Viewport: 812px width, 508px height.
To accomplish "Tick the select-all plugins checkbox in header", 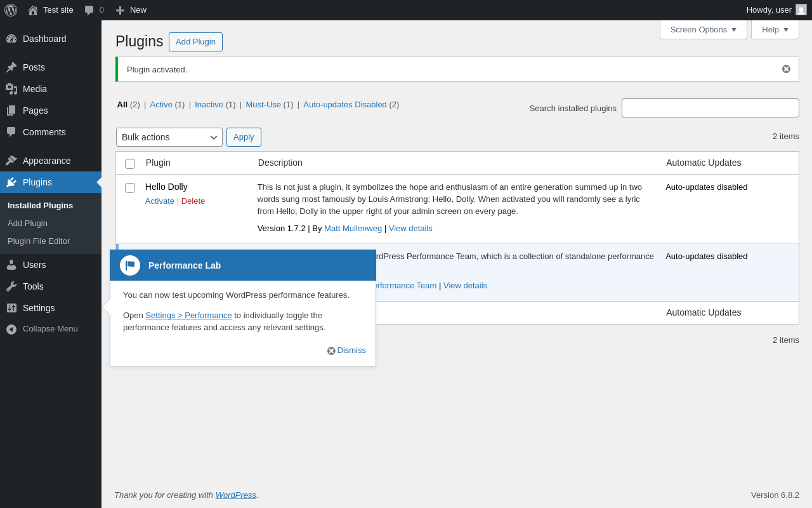I will coord(130,164).
